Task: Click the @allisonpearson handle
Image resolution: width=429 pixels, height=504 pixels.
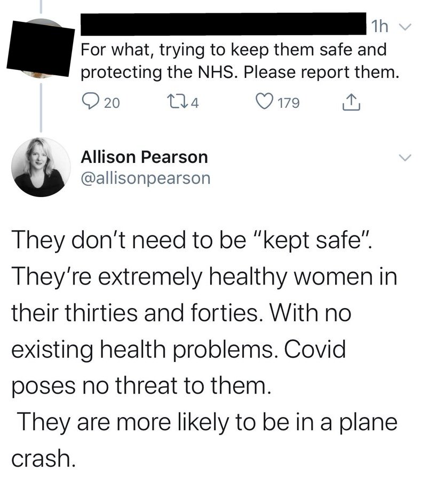Action: [145, 178]
